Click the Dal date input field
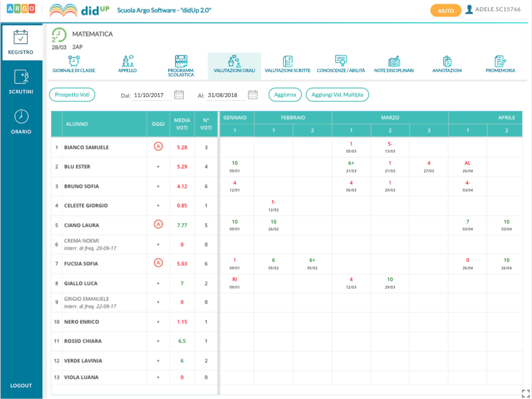Image resolution: width=532 pixels, height=399 pixels. [x=152, y=95]
